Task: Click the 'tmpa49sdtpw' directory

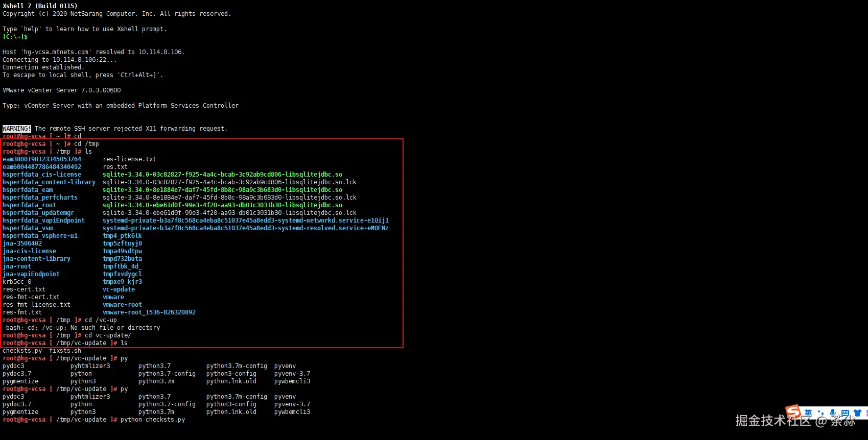Action: (x=122, y=251)
